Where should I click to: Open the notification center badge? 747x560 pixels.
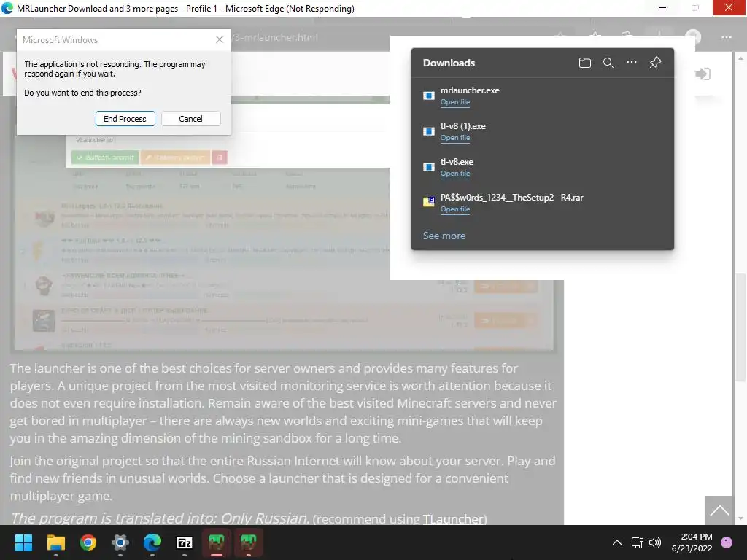click(727, 542)
